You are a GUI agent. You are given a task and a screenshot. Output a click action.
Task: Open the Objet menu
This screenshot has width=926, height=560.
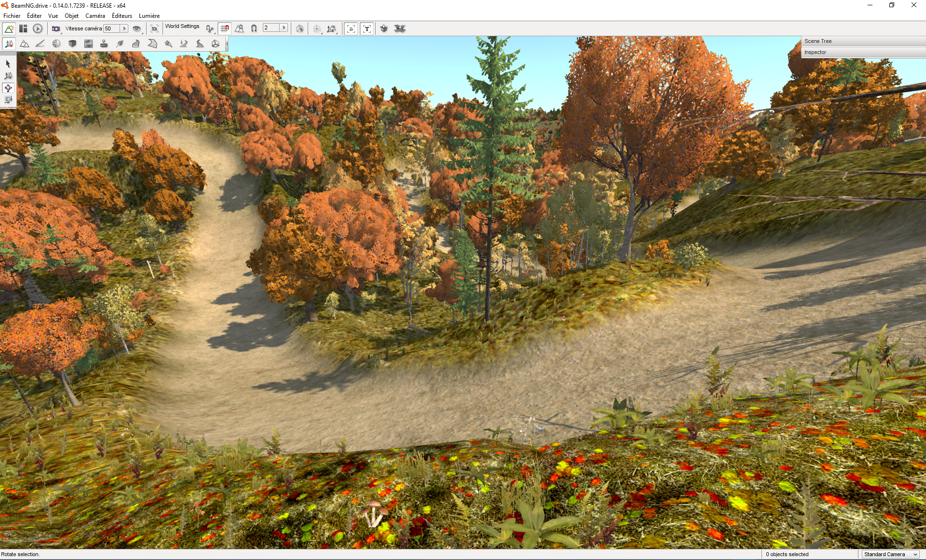click(x=71, y=16)
